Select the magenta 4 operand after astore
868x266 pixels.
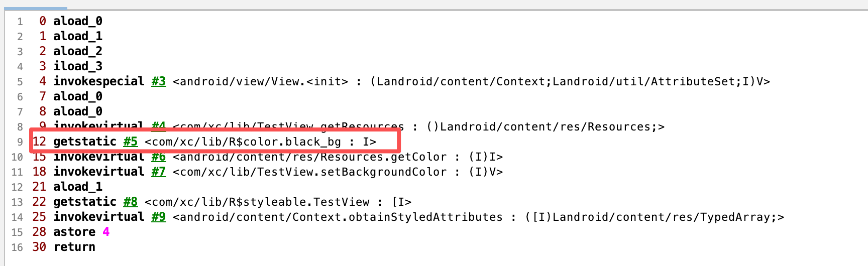click(x=106, y=232)
